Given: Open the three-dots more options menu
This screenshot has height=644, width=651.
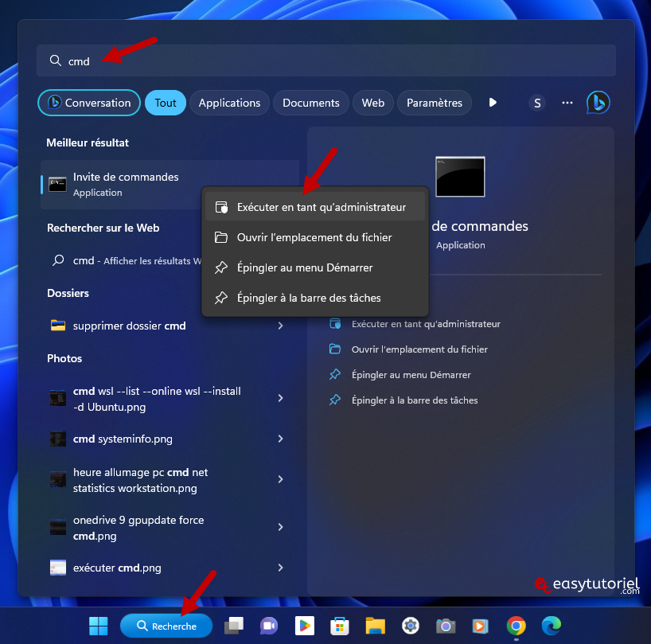Looking at the screenshot, I should click(x=567, y=103).
